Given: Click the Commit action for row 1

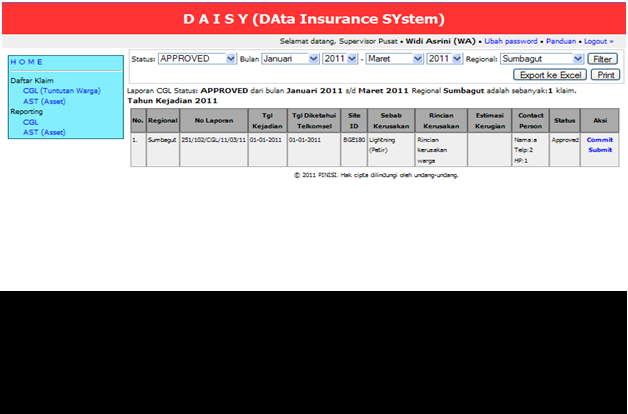Looking at the screenshot, I should [x=600, y=140].
